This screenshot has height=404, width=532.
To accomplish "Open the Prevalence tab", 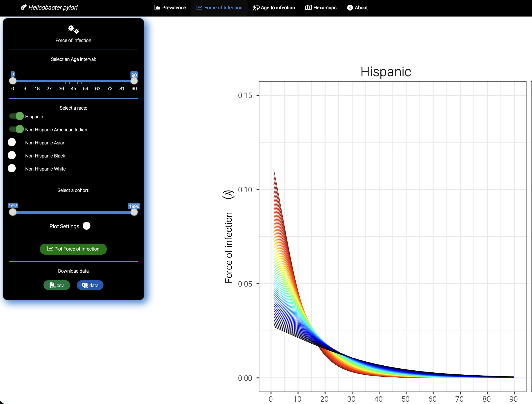I will click(170, 8).
